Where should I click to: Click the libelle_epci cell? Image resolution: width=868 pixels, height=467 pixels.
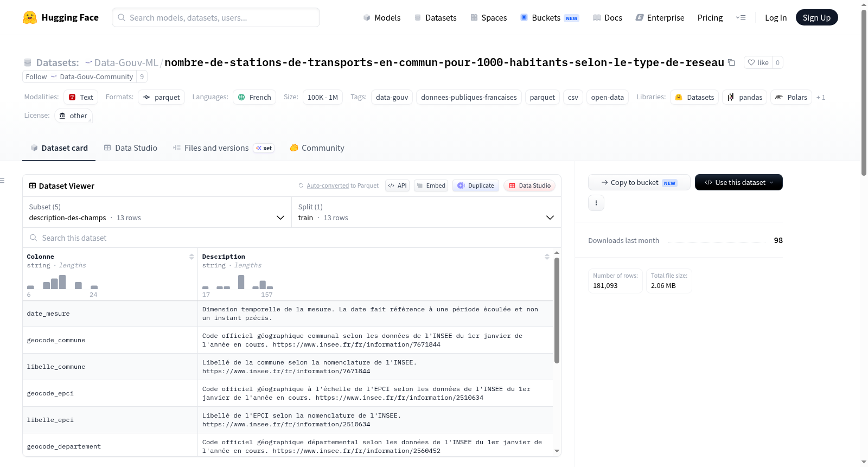point(110,420)
